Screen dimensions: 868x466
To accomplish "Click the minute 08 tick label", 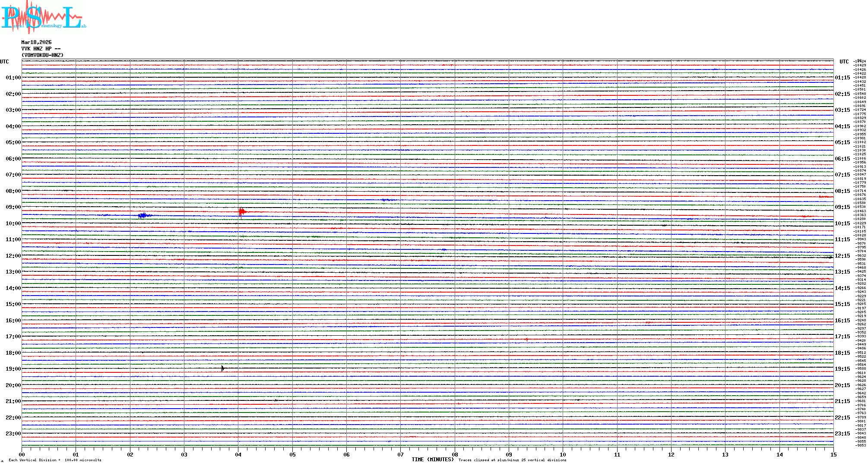I will pyautogui.click(x=455, y=454).
